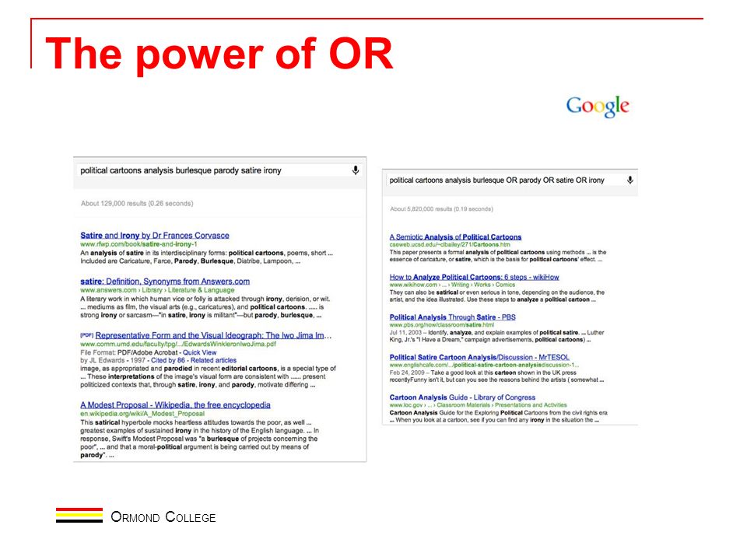Click the microphone icon in left search box
The height and width of the screenshot is (560, 747).
(x=356, y=170)
